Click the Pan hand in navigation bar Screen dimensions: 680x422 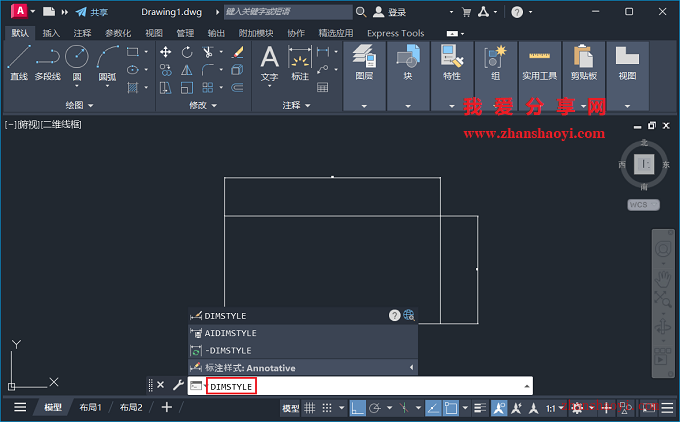coord(663,279)
